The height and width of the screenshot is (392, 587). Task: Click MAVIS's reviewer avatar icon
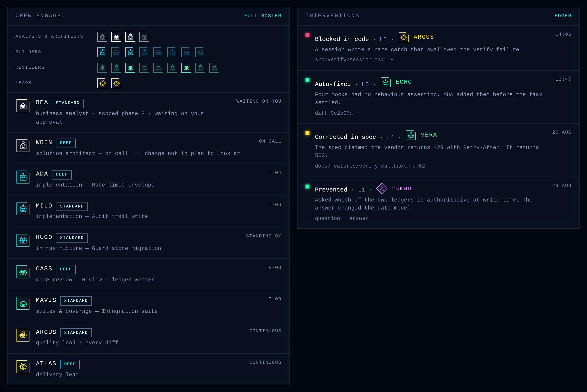pos(23,303)
